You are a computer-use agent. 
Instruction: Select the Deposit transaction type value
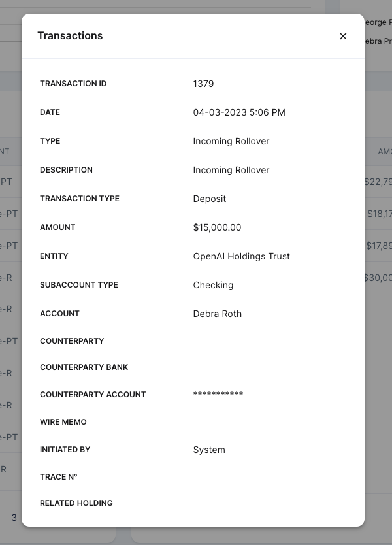click(210, 199)
